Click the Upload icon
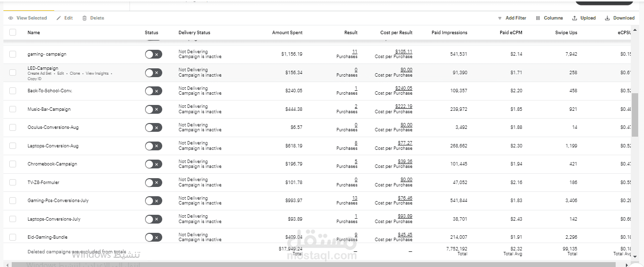 (575, 18)
